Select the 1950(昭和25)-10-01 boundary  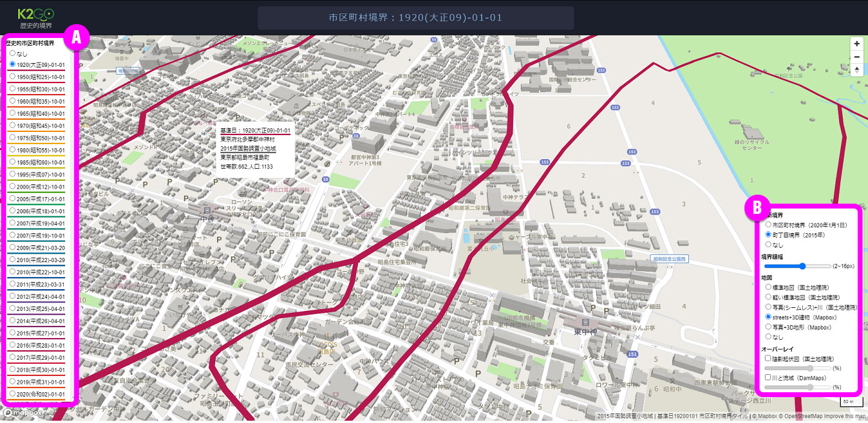tap(37, 77)
